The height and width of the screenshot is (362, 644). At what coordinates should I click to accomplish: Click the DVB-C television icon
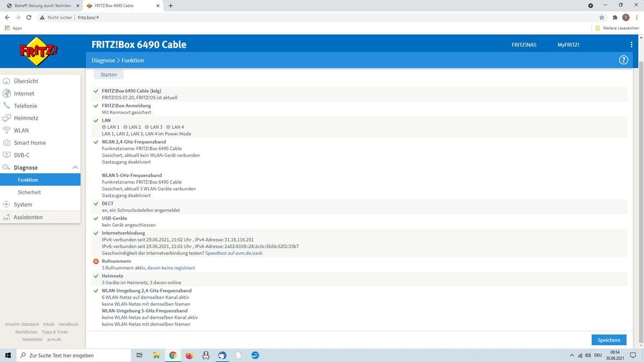(x=6, y=155)
